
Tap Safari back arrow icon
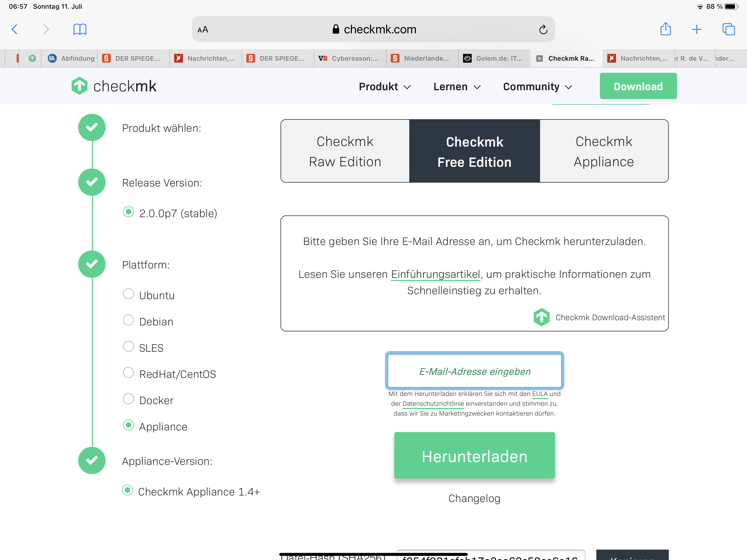click(x=14, y=29)
